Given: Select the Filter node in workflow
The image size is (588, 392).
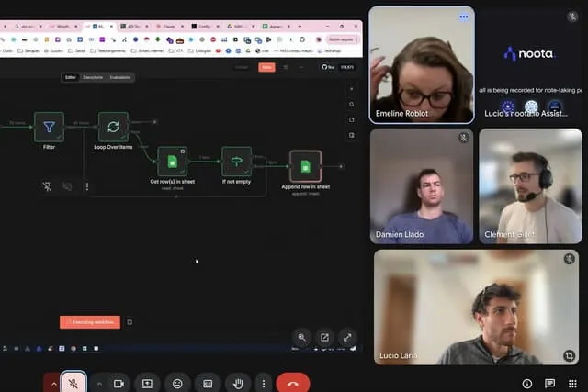Looking at the screenshot, I should [49, 127].
